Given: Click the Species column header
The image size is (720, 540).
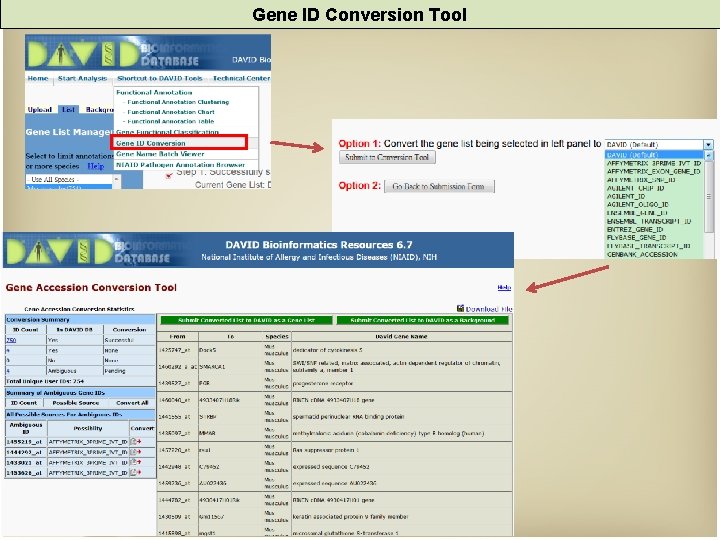Looking at the screenshot, I should click(x=277, y=337).
